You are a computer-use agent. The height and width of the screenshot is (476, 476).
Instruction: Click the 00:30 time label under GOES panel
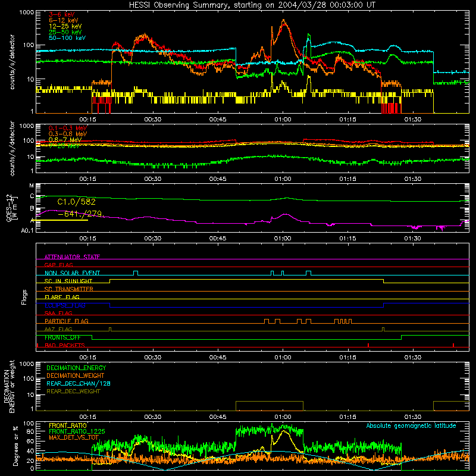[x=153, y=239]
